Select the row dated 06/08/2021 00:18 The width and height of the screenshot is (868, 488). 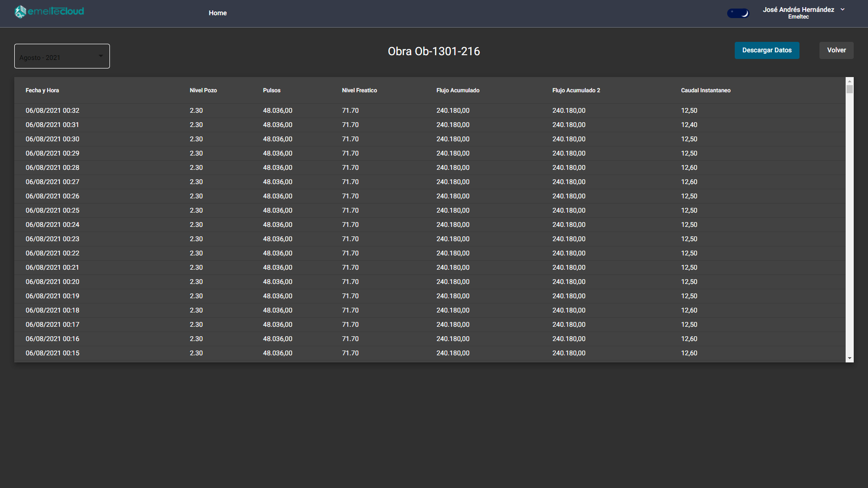coord(430,311)
